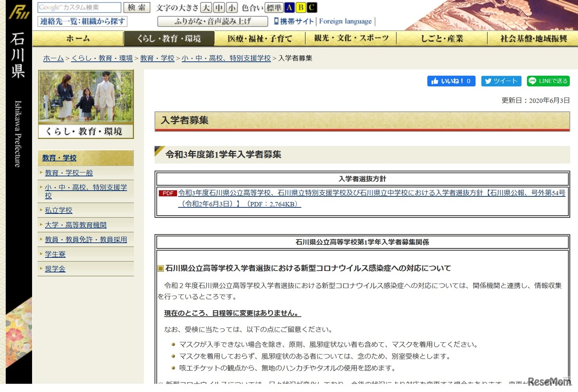The width and height of the screenshot is (578, 392).
Task: Click the Facebook いいね！ like icon
Action: [434, 81]
